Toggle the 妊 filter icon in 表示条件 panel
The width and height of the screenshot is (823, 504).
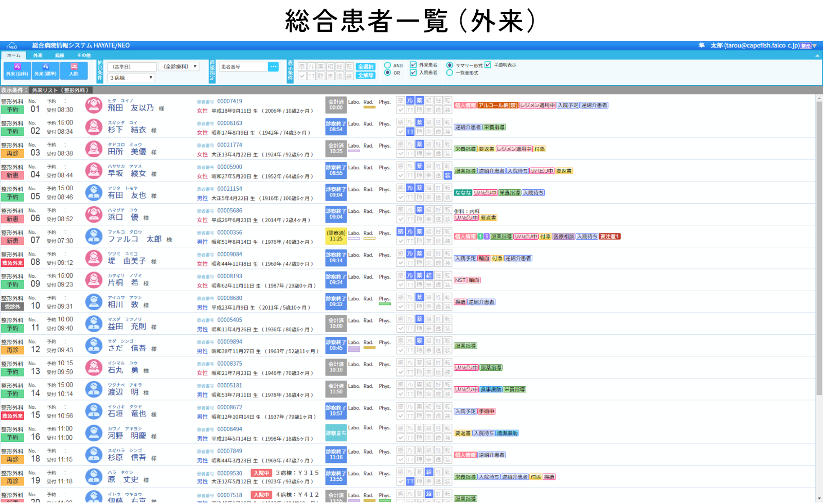coord(339,66)
